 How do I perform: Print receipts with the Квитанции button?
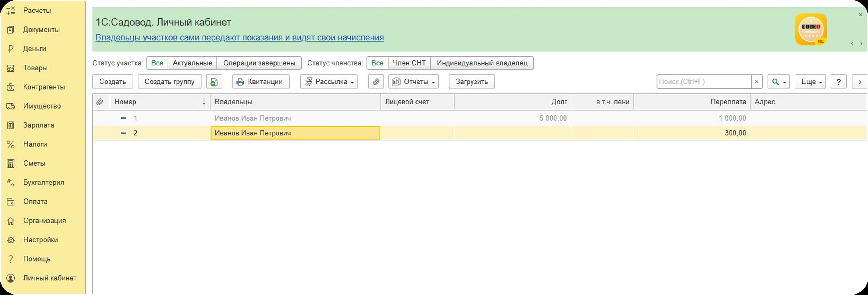[261, 82]
